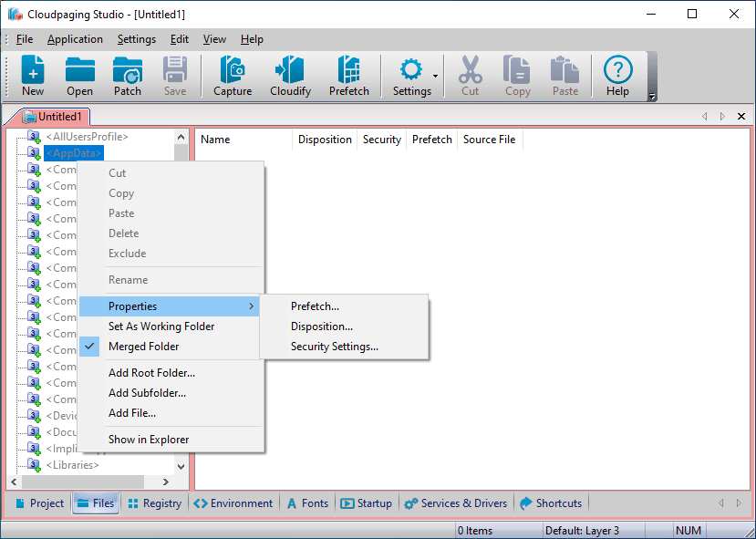Switch to the Project tab
The width and height of the screenshot is (756, 539).
39,503
